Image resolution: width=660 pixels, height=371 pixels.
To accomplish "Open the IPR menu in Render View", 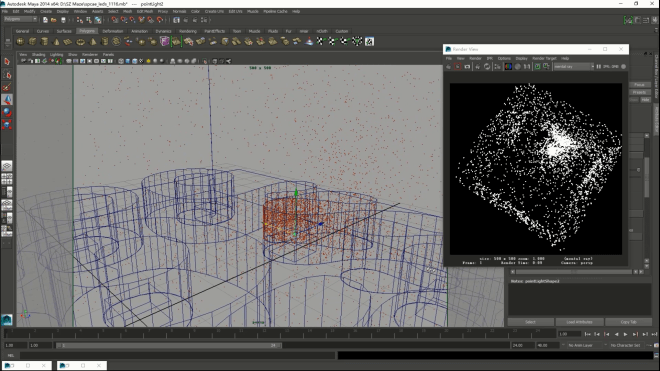I will [x=490, y=59].
